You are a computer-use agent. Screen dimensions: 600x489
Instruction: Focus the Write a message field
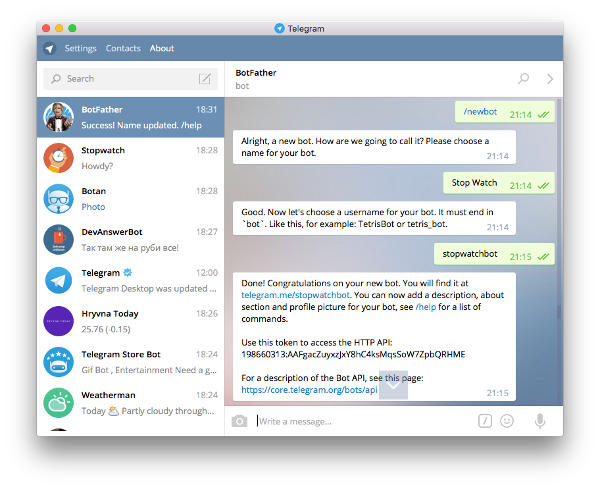(364, 421)
